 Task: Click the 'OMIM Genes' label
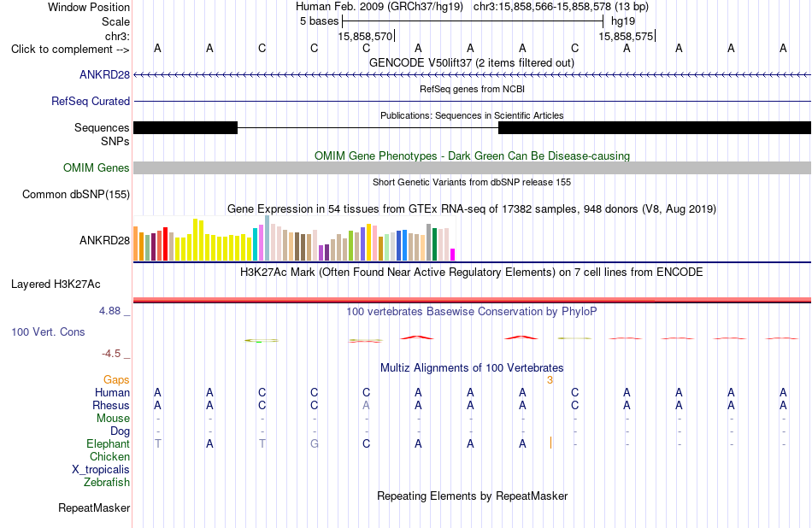point(96,167)
